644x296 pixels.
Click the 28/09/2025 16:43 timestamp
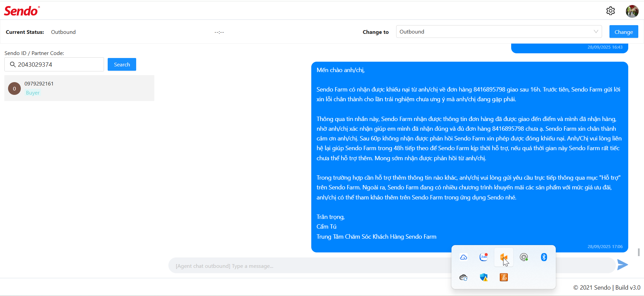click(x=605, y=47)
